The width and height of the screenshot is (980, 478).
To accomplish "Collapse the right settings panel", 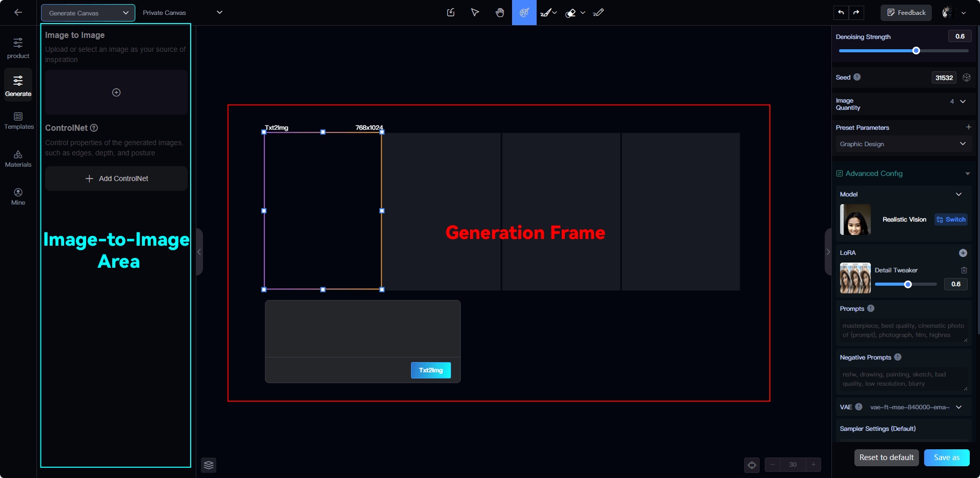I will pos(828,252).
